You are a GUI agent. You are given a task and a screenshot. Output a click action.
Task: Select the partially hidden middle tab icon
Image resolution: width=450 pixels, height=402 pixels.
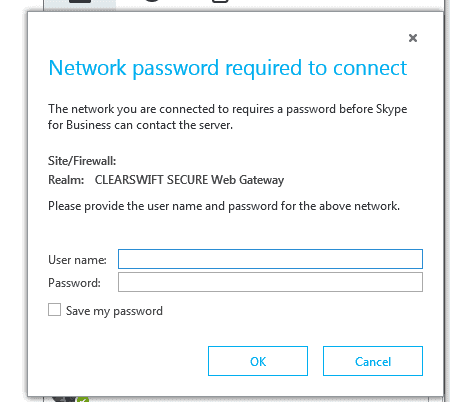[x=152, y=1]
